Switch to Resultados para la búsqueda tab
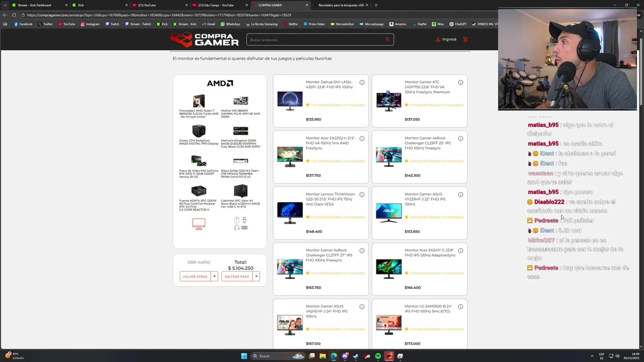This screenshot has width=644, height=362. [340, 5]
